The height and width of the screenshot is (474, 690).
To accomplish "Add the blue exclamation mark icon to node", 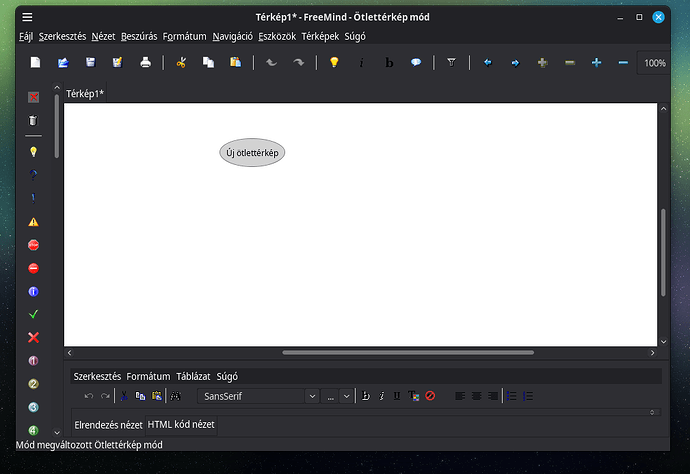I will pos(33,198).
